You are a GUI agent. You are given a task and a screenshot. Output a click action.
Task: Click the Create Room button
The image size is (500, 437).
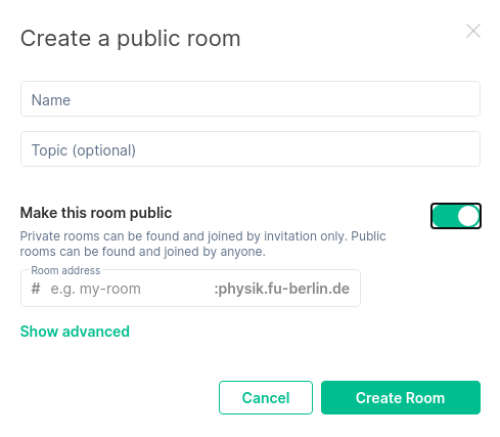[x=401, y=398]
